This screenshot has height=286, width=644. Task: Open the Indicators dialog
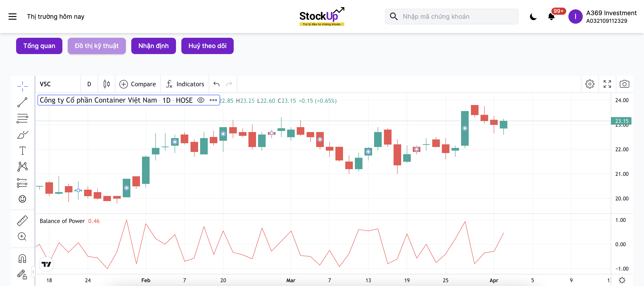coord(185,84)
